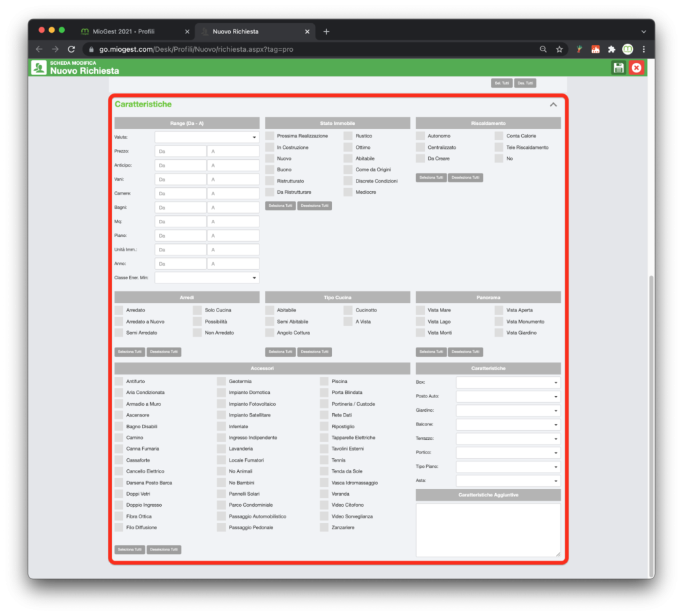Tick the Cucinotto checkbox
The height and width of the screenshot is (616, 683).
[348, 310]
